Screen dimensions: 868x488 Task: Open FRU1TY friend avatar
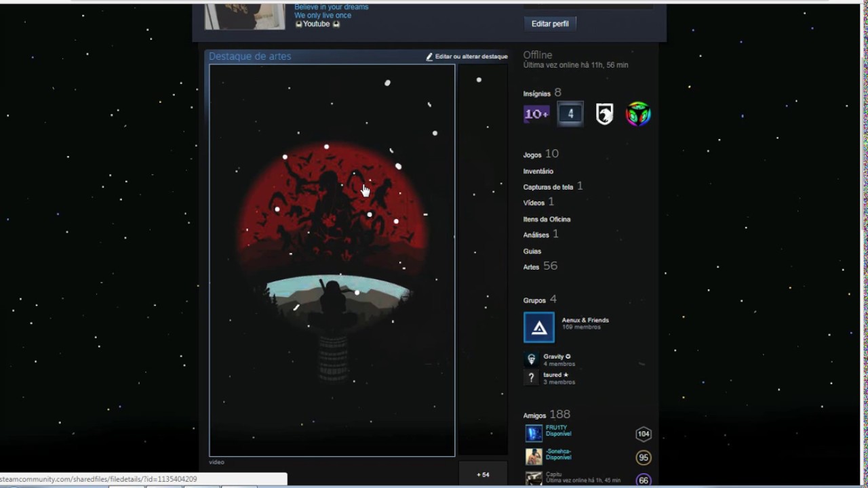534,433
